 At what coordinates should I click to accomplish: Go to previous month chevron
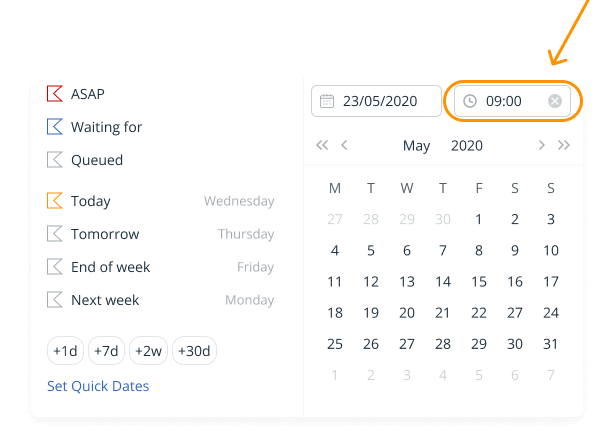point(344,145)
